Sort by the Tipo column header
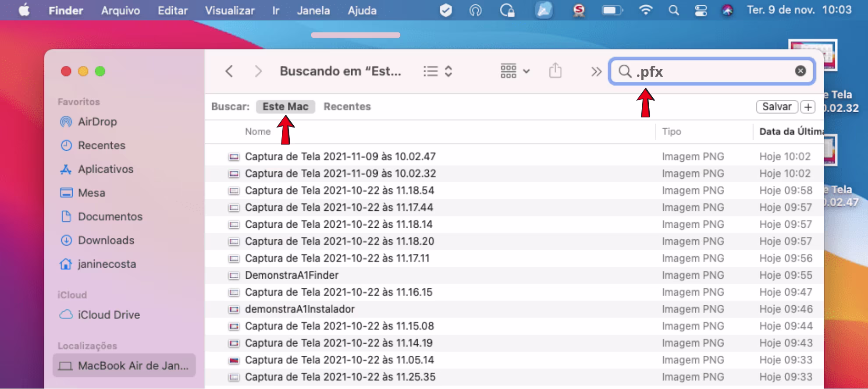 click(x=671, y=131)
